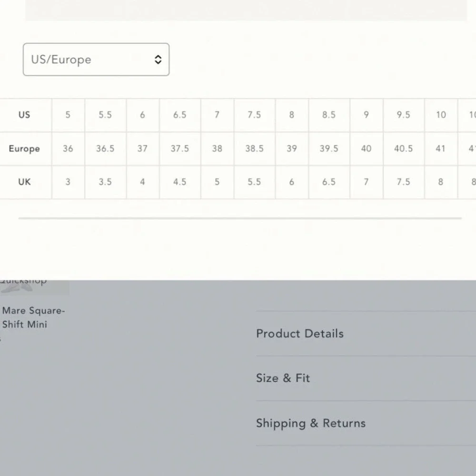Expand the Size & Fit section

coord(366,378)
